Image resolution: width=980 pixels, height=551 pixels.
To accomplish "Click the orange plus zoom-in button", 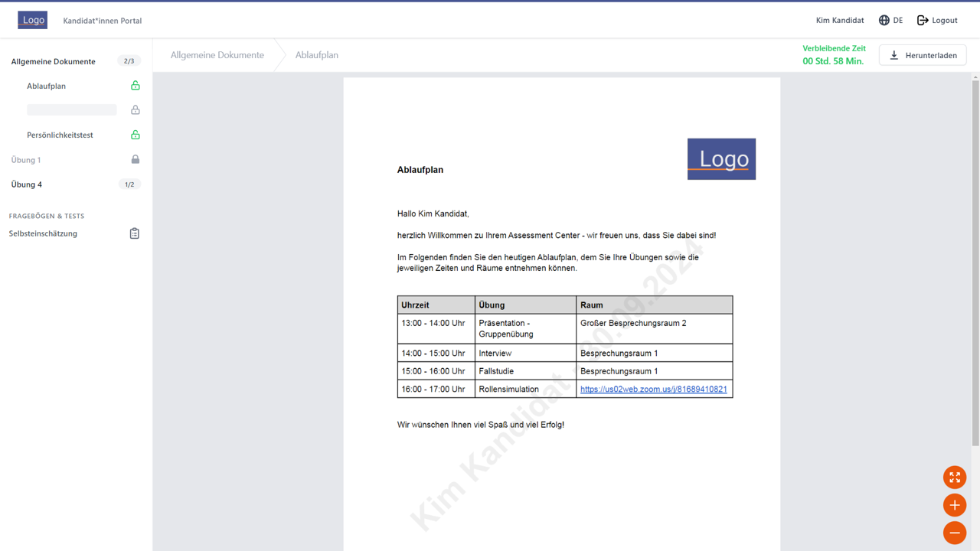I will 955,505.
